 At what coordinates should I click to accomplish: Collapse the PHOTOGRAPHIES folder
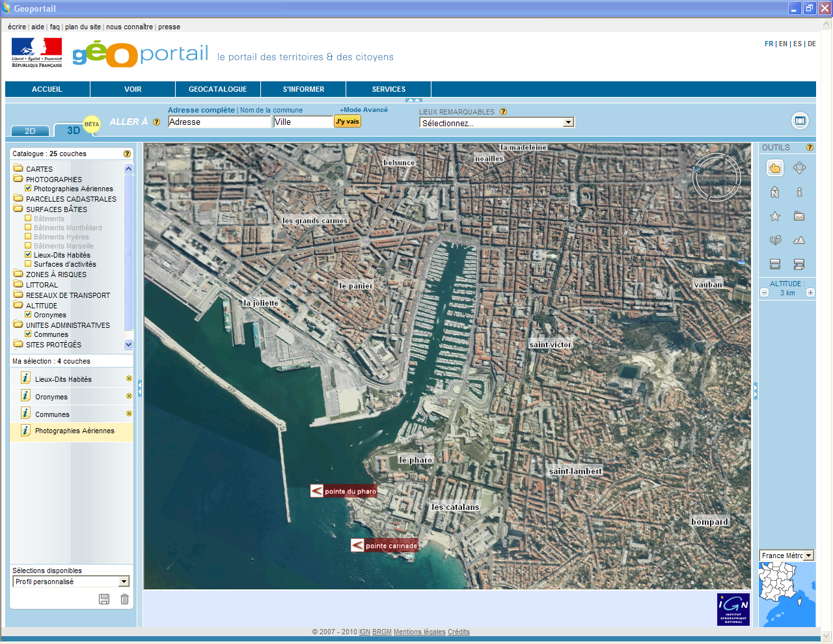point(18,179)
